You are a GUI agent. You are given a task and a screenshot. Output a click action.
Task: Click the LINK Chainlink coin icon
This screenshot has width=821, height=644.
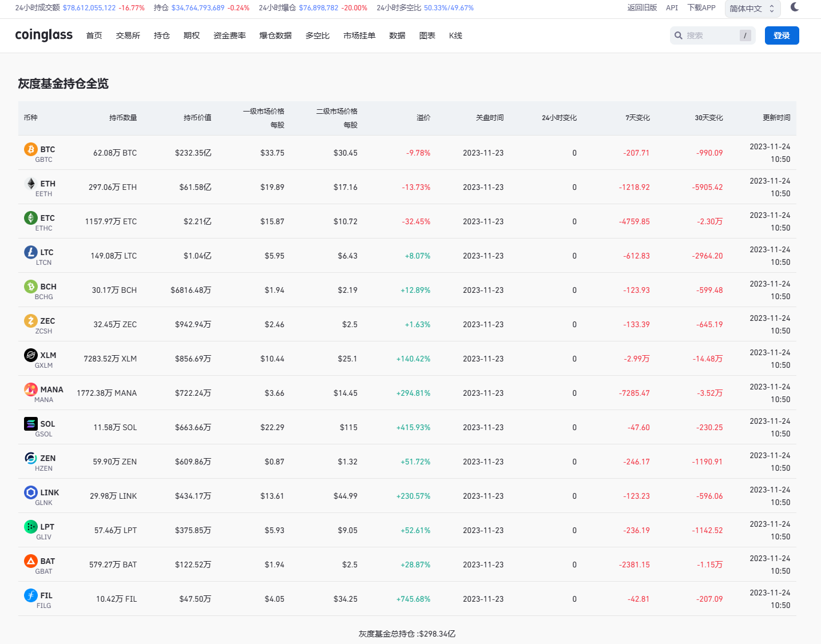click(x=30, y=492)
